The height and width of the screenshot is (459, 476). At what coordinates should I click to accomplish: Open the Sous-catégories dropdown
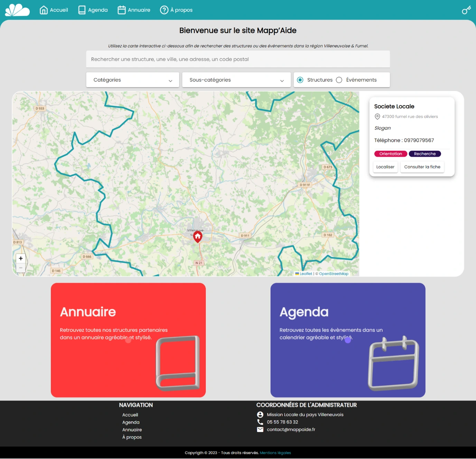coord(236,80)
